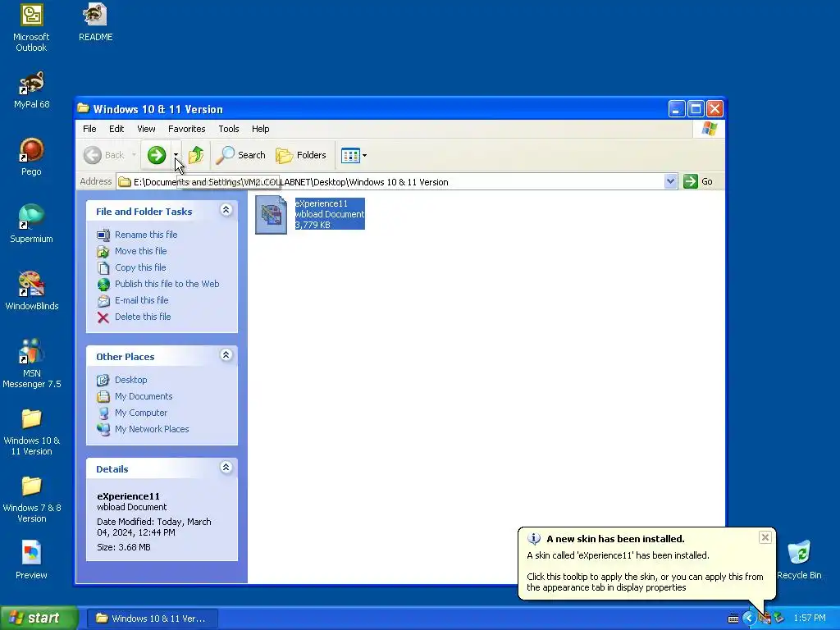Open the View menu
This screenshot has height=630, width=840.
tap(146, 129)
